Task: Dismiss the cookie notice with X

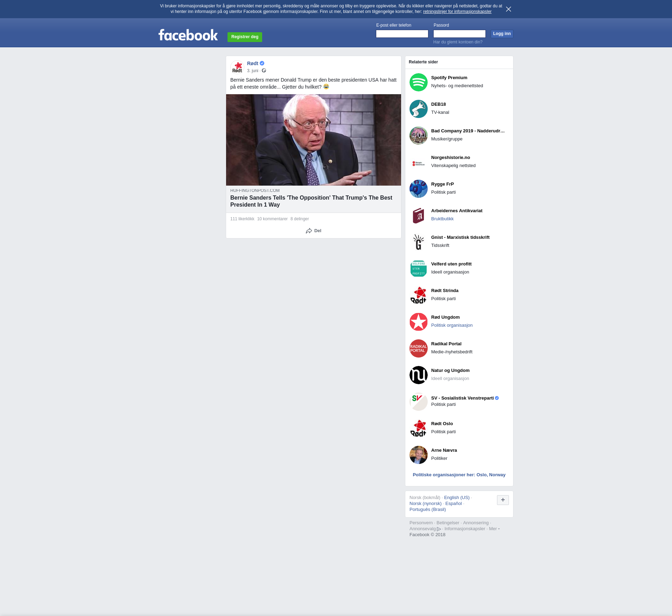Action: [x=509, y=9]
